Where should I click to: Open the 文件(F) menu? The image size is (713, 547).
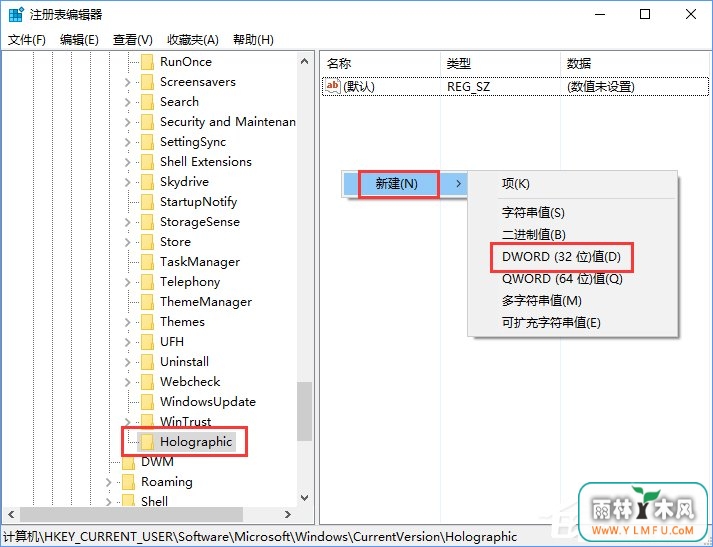pyautogui.click(x=27, y=40)
